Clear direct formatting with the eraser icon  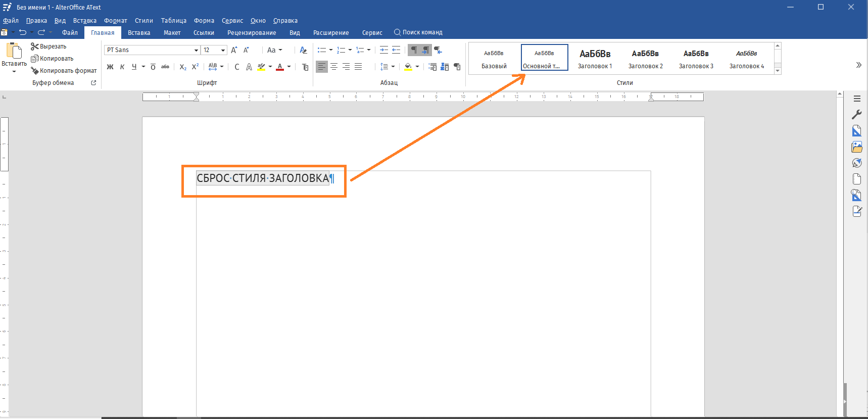coord(303,50)
